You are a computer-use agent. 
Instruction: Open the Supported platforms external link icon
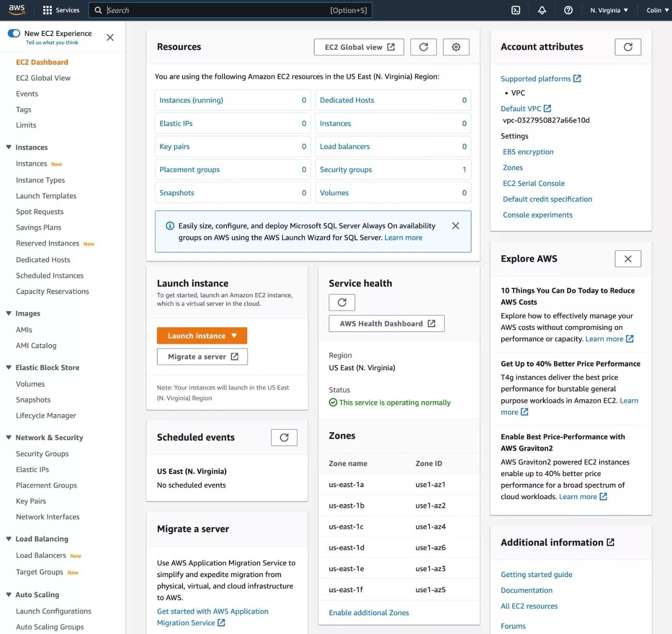[x=577, y=78]
